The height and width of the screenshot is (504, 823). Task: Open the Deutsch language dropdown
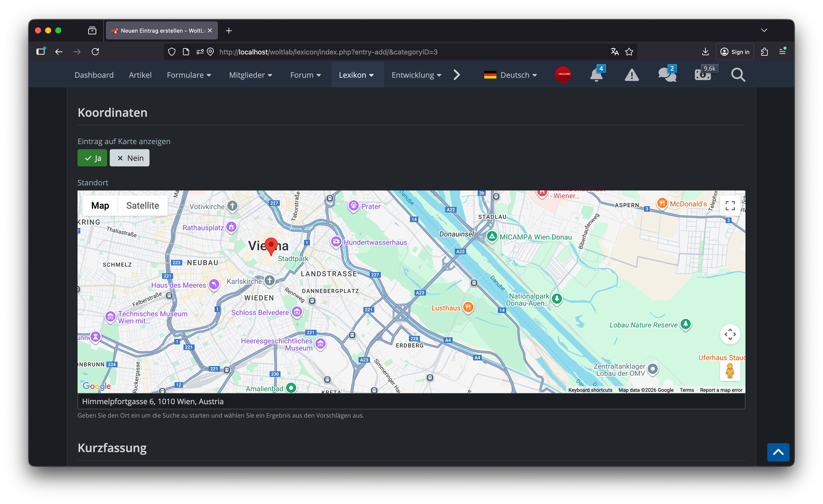point(511,75)
